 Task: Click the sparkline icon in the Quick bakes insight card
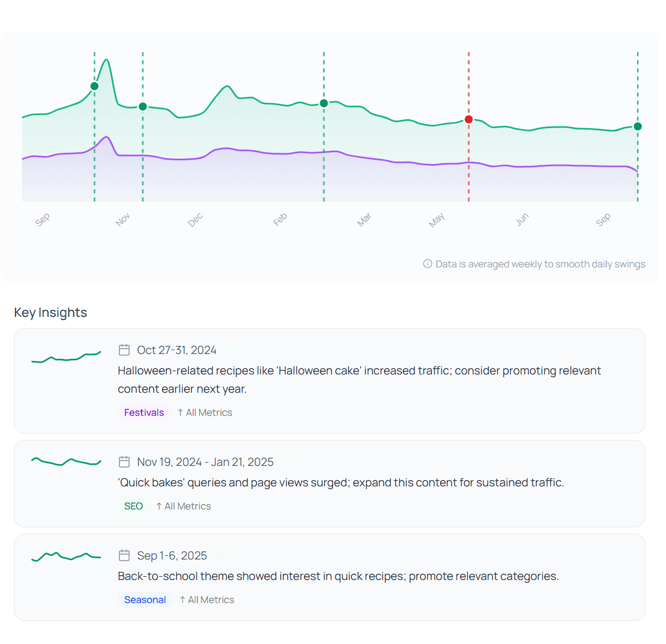(x=66, y=461)
